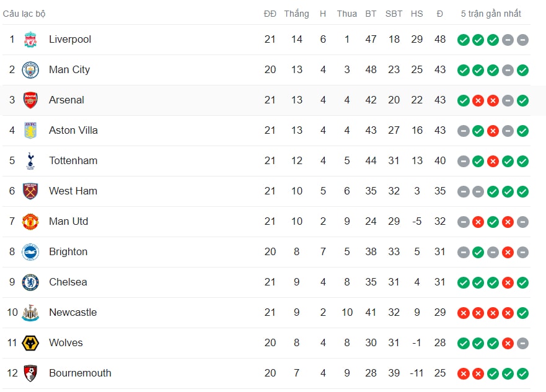Click the 'Thắng' column header
Image resolution: width=546 pixels, height=392 pixels.
pos(296,14)
